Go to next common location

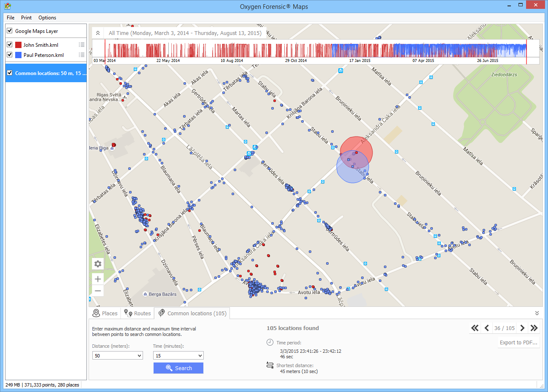522,328
